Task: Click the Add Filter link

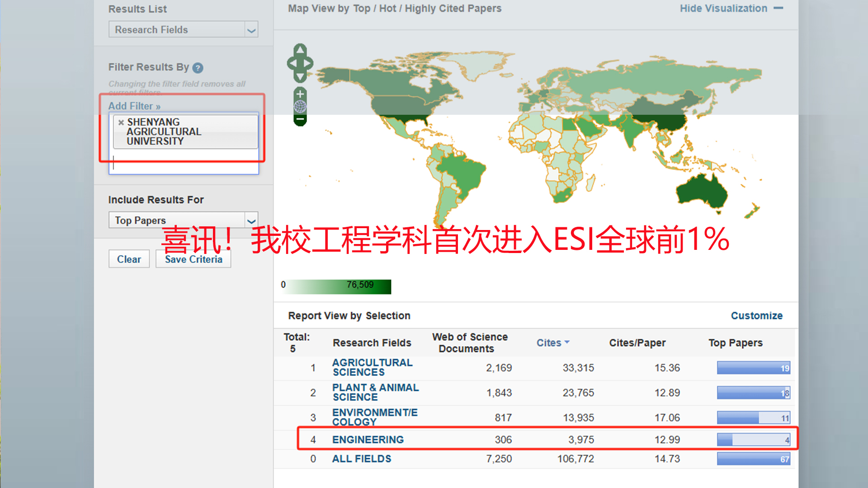Action: [134, 106]
